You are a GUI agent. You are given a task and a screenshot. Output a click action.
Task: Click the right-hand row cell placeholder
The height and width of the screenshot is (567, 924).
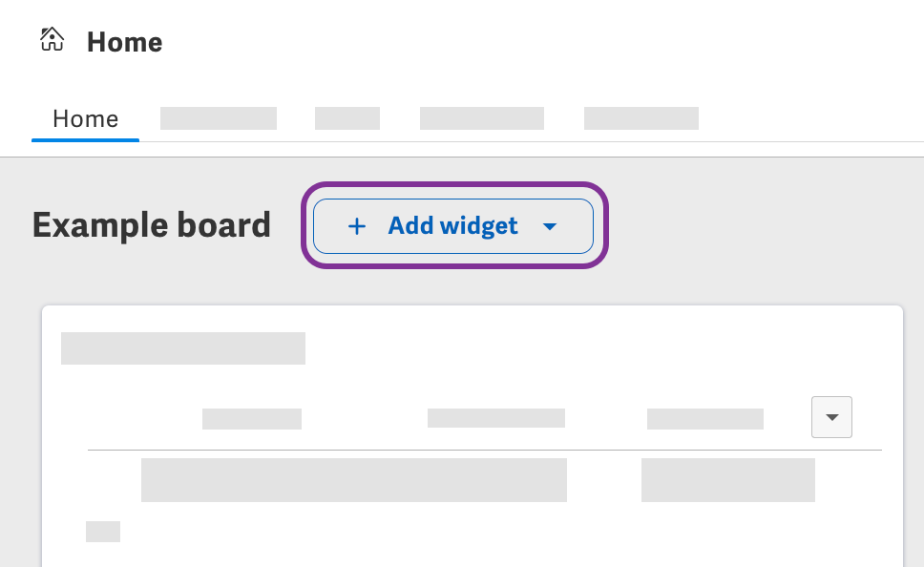(728, 480)
